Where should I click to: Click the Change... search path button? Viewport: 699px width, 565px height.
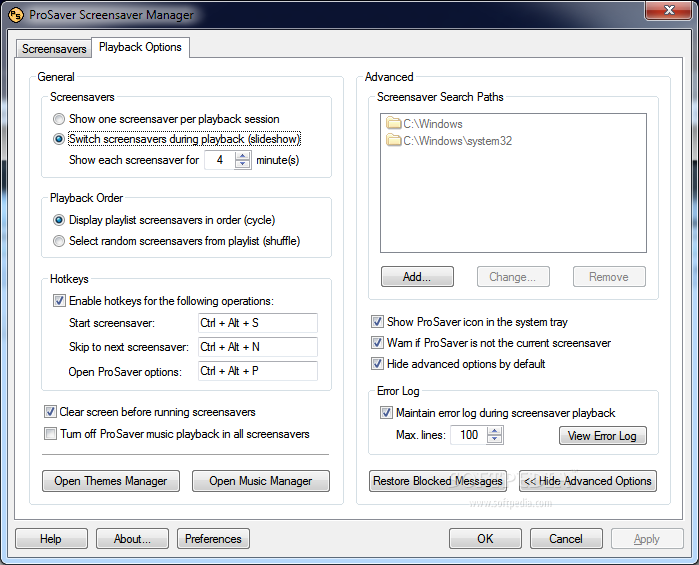pos(513,276)
